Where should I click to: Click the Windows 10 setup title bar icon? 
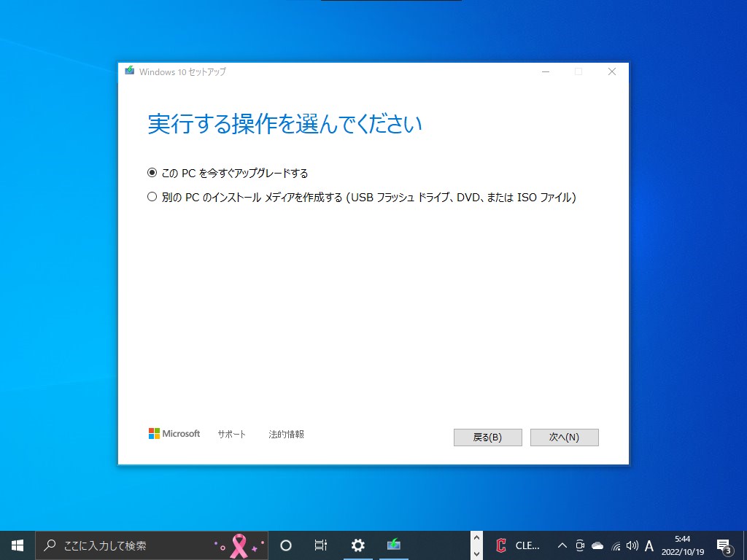tap(130, 71)
